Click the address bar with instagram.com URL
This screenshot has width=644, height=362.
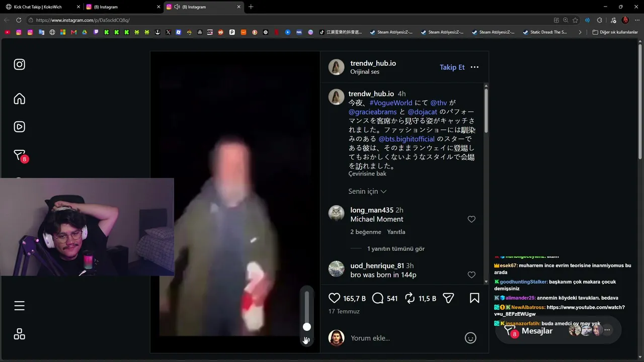coord(287,20)
